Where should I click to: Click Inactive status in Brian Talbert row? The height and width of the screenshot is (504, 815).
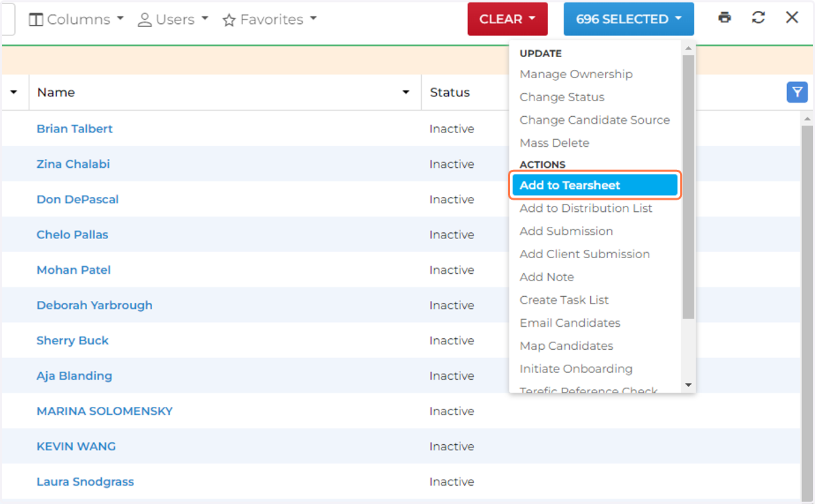tap(452, 129)
